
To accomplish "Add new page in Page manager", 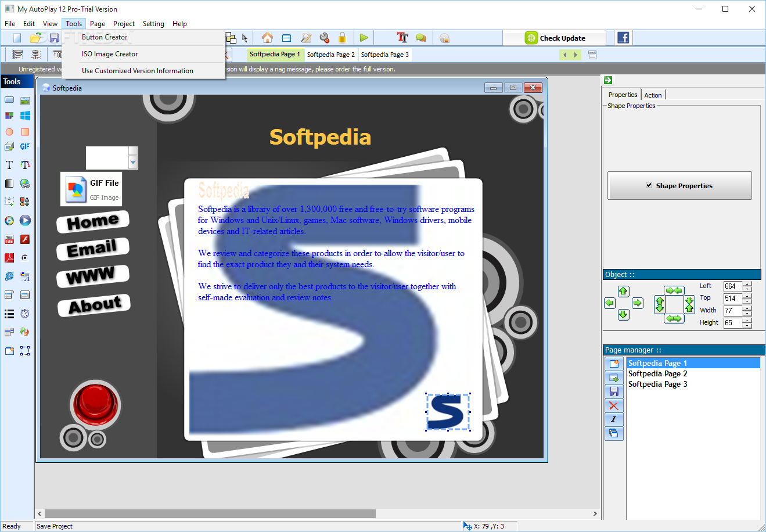I will click(614, 364).
